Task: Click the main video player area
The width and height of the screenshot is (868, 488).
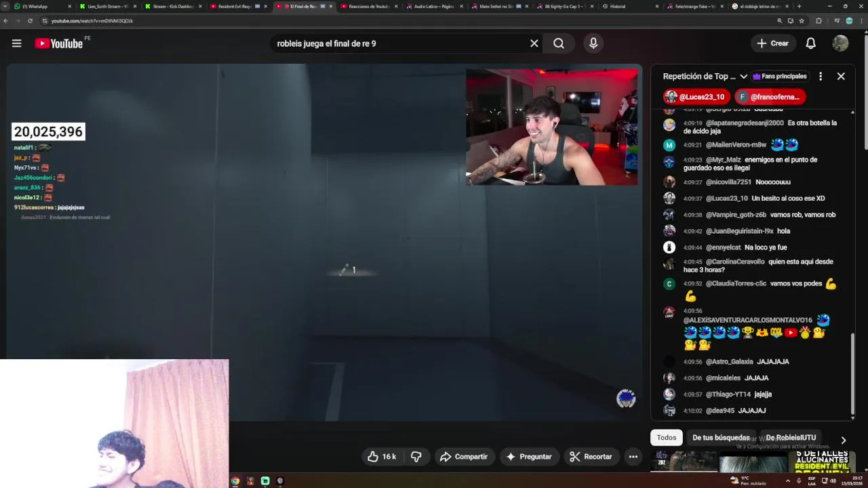Action: (324, 242)
